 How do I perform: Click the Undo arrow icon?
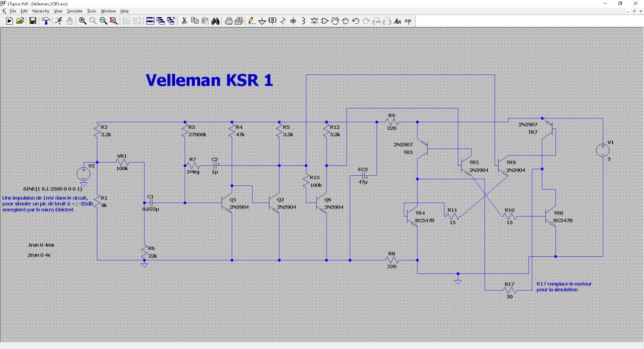[356, 21]
